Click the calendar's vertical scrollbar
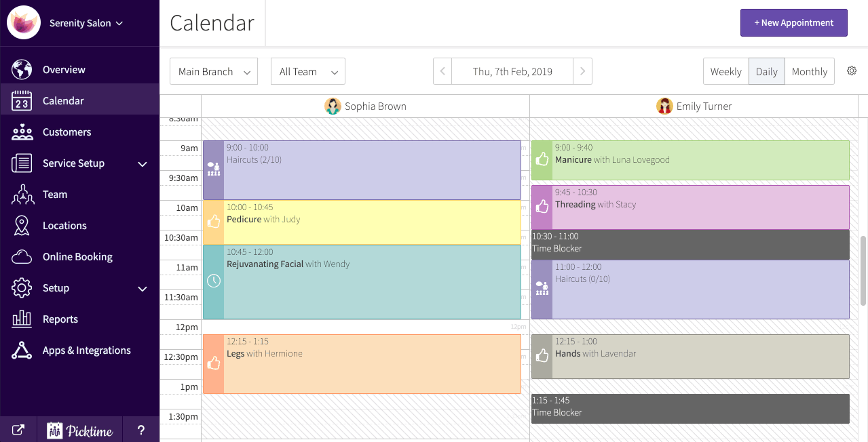Viewport: 868px width, 442px height. pos(863,271)
